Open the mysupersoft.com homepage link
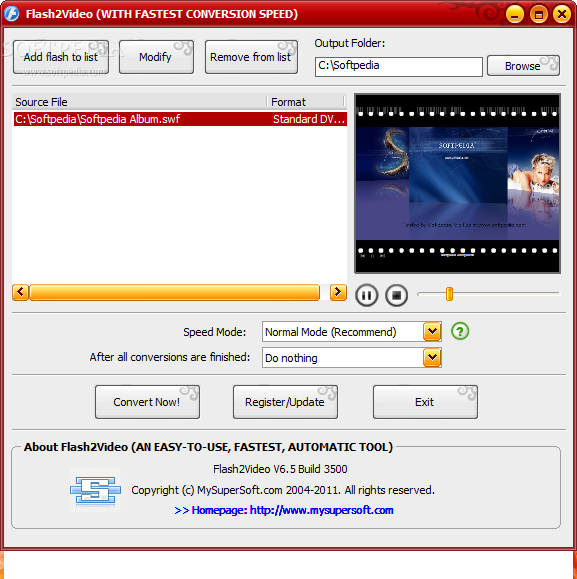This screenshot has height=579, width=577. click(x=284, y=510)
